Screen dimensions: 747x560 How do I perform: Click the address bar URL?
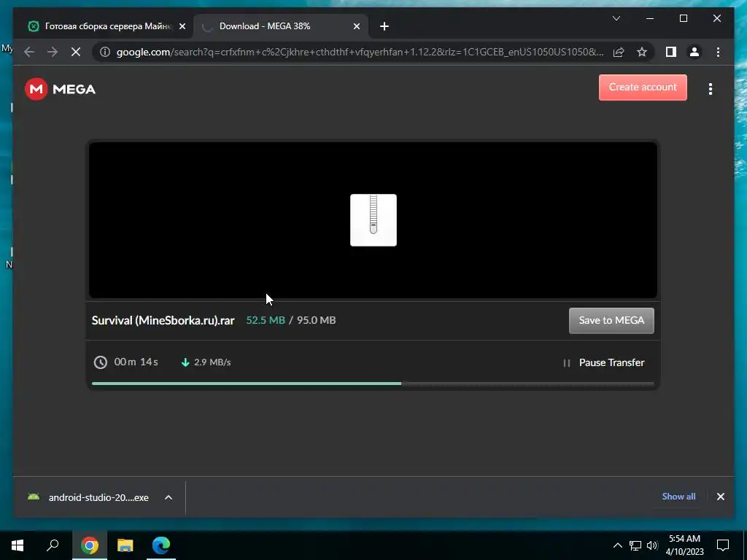[x=360, y=52]
